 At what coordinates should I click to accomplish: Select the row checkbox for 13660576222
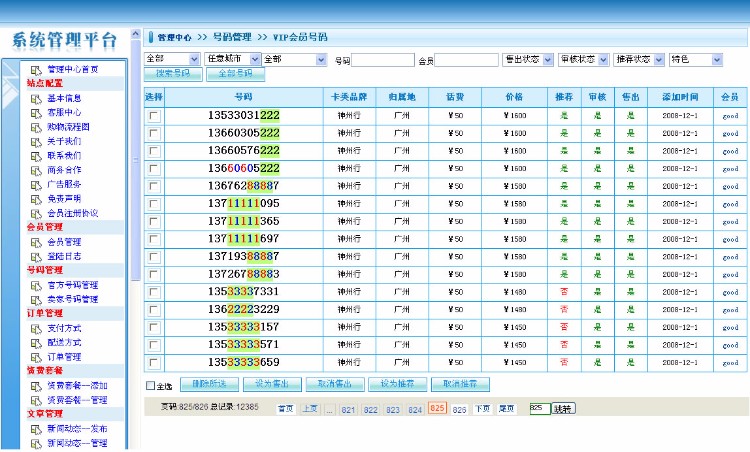click(x=154, y=151)
